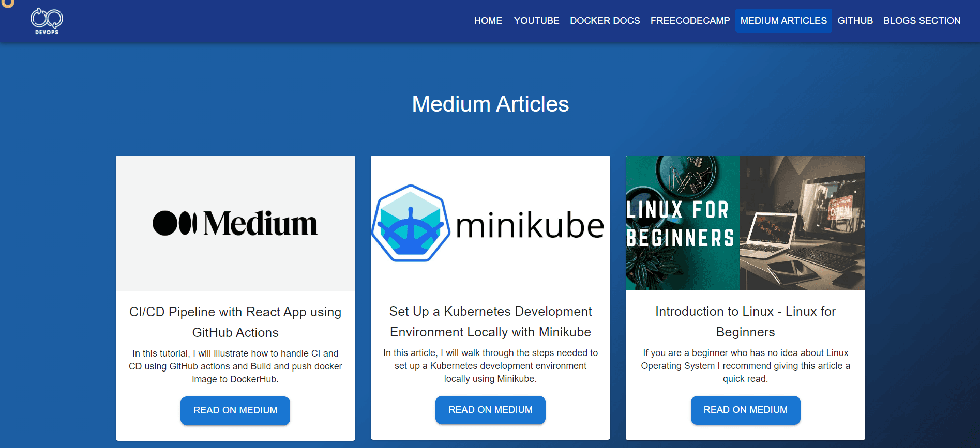The image size is (980, 448).
Task: Click the 'Medium Articles' page heading
Action: point(490,104)
